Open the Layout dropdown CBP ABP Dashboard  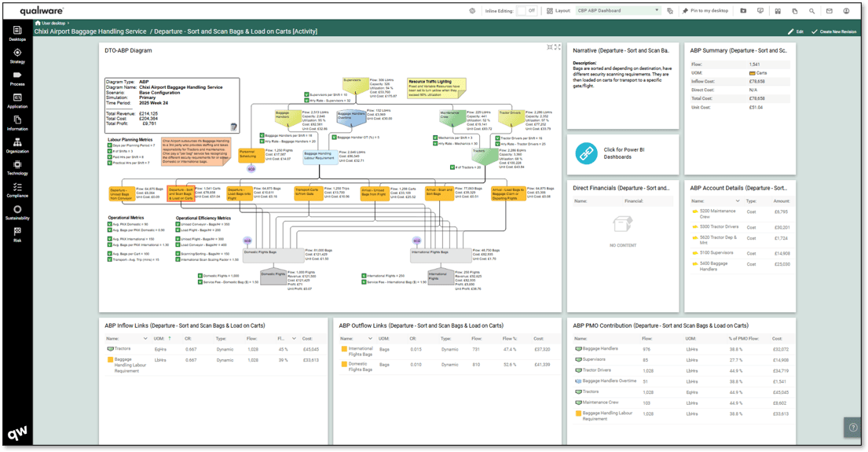pos(618,11)
